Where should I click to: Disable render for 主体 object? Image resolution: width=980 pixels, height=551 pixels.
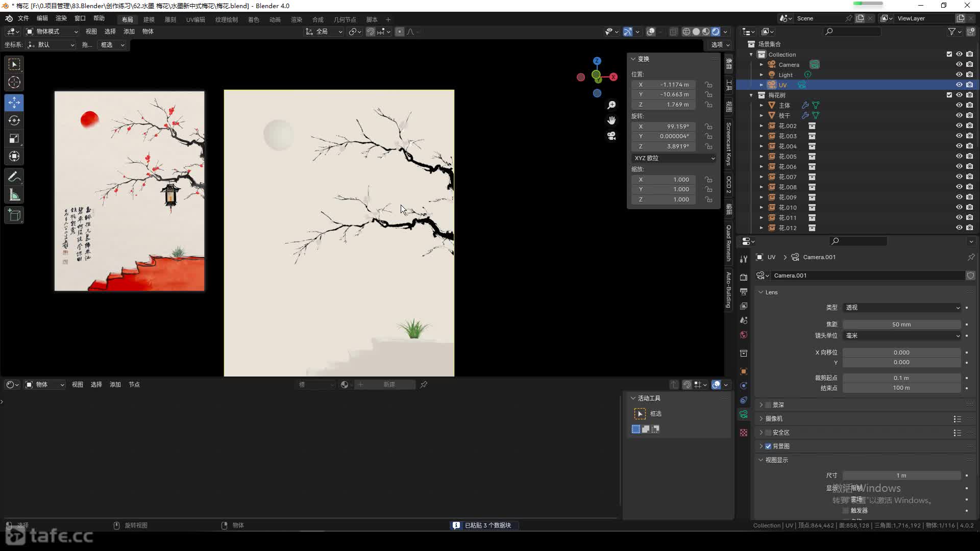[x=969, y=106]
